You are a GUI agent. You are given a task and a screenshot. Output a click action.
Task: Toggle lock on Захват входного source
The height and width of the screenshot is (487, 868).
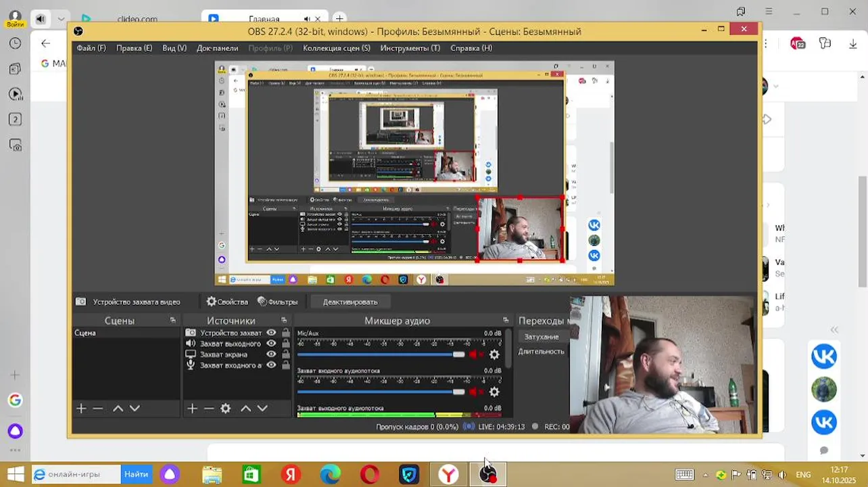[x=286, y=365]
